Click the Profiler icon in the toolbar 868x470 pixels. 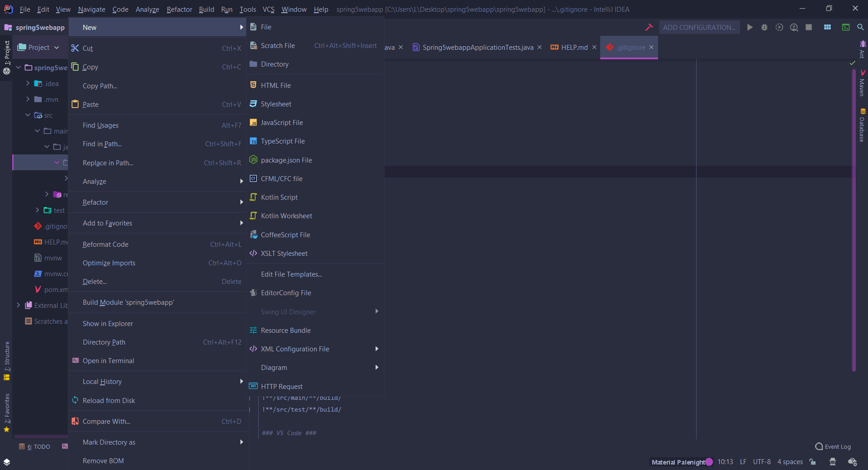[794, 28]
